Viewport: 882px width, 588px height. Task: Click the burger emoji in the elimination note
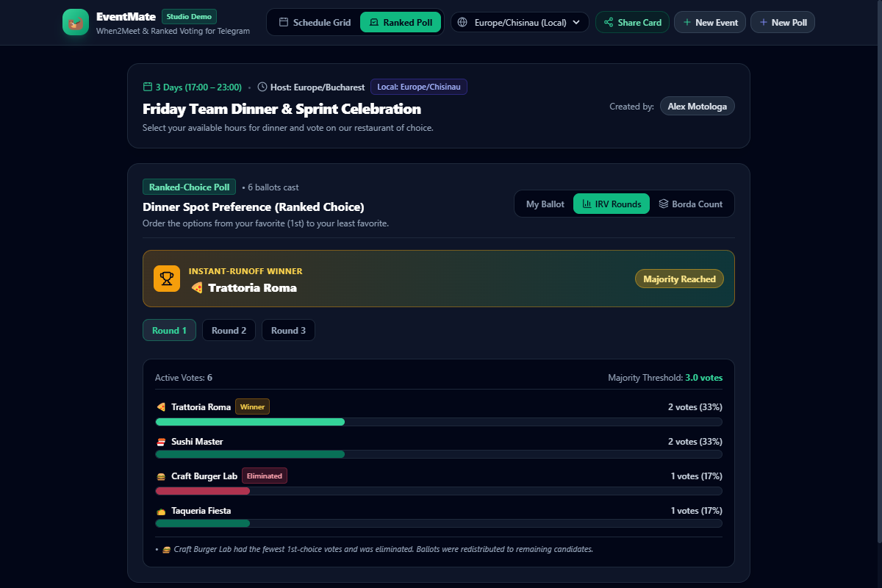pos(167,549)
